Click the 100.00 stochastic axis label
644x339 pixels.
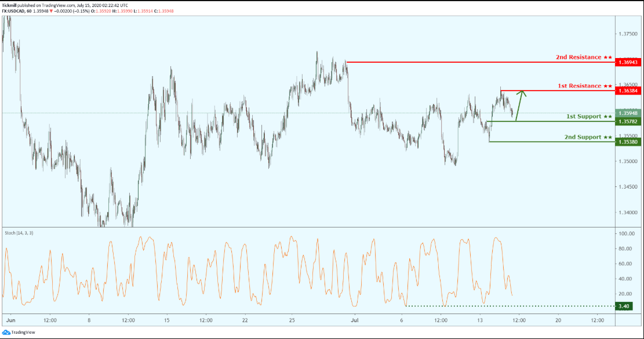tap(627, 234)
